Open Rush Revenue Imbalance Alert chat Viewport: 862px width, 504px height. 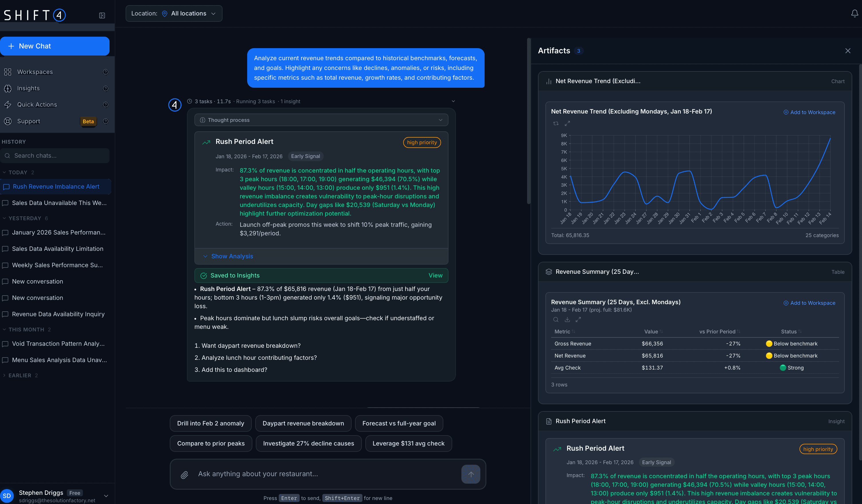55,187
